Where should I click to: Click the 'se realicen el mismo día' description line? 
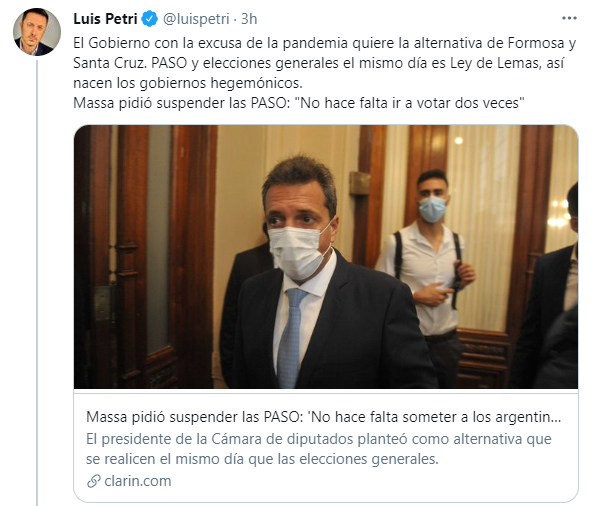tap(262, 460)
